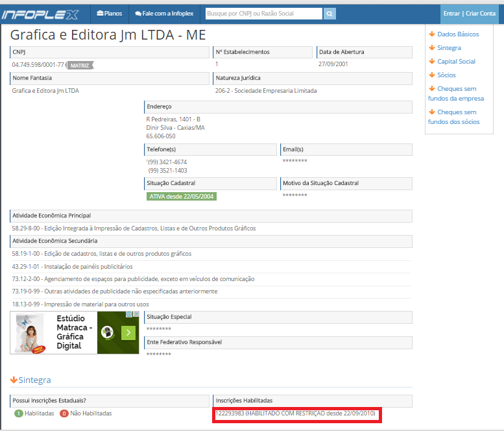
Task: Click the red Não Habilitadas count badge
Action: (64, 413)
